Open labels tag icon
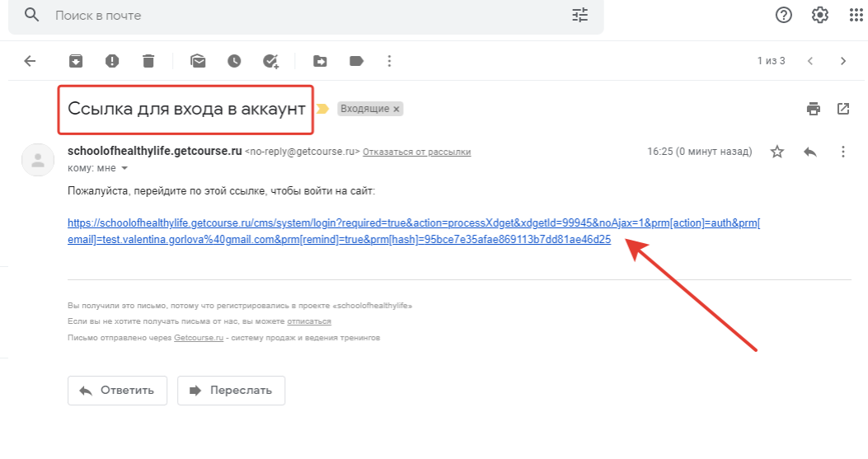868x459 pixels. point(356,61)
